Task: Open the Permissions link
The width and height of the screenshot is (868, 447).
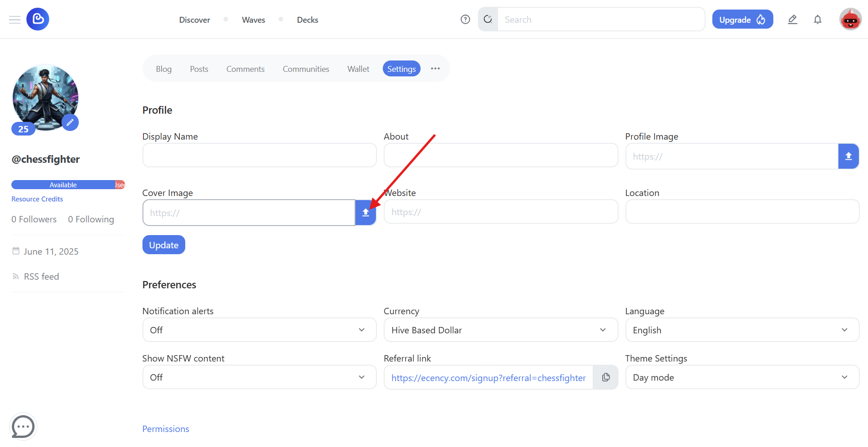Action: coord(166,429)
